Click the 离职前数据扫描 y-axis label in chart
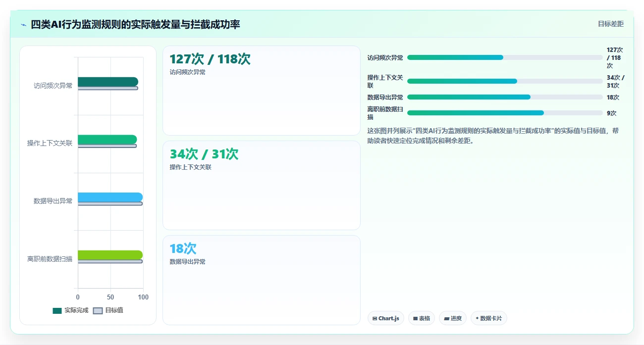 (50, 258)
